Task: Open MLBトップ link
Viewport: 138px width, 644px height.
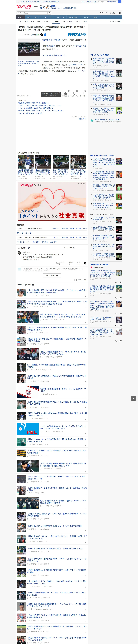Action: (57, 238)
